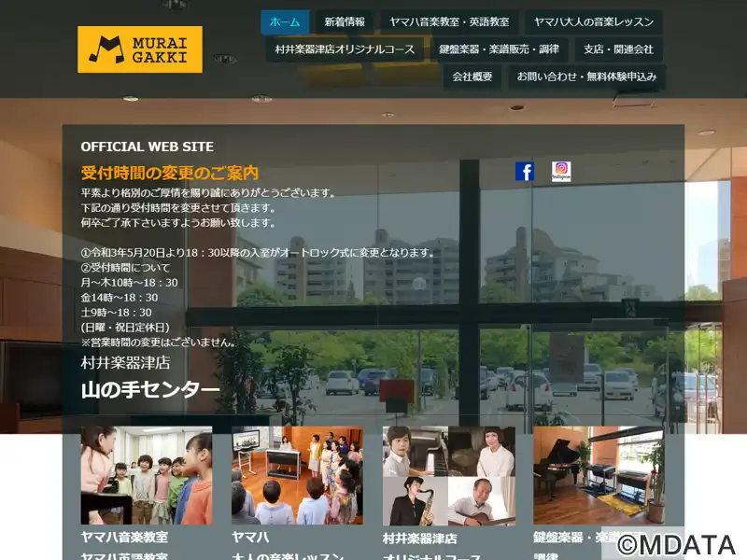747x560 pixels.
Task: Click the (日曜・祝日定休日) text
Action: (125, 328)
